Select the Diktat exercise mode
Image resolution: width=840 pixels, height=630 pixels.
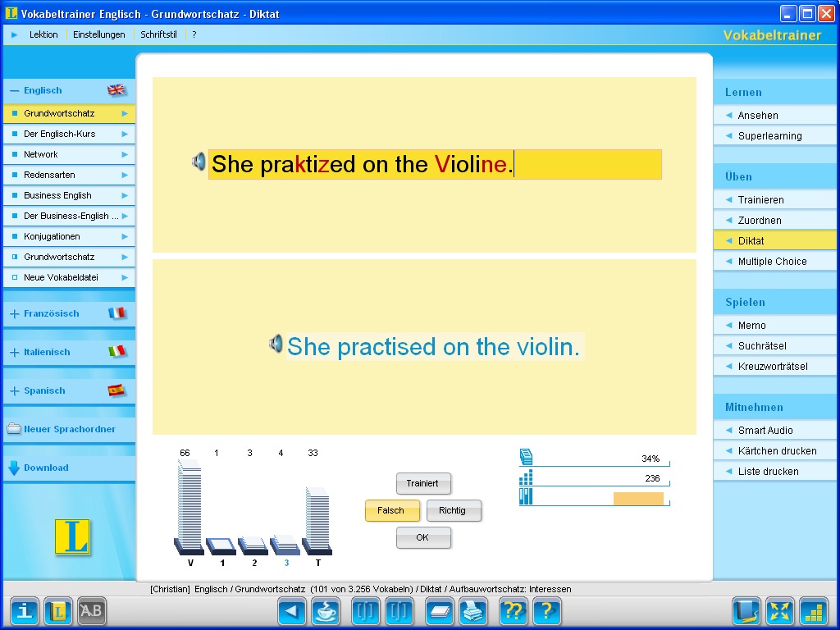click(774, 240)
